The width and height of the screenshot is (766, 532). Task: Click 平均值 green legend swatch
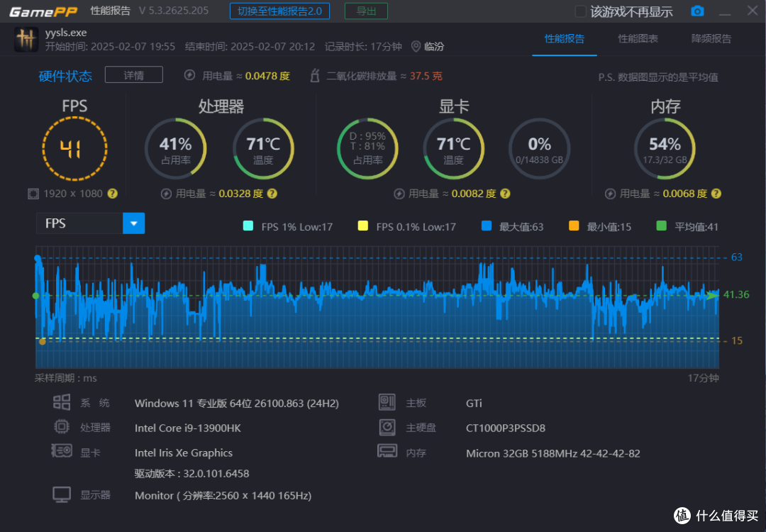coord(661,226)
